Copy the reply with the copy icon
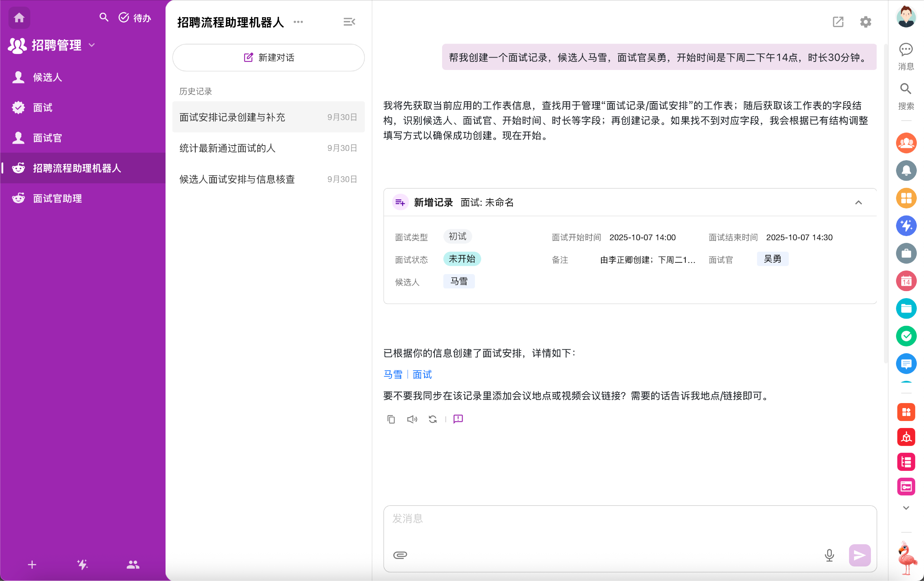 [391, 419]
